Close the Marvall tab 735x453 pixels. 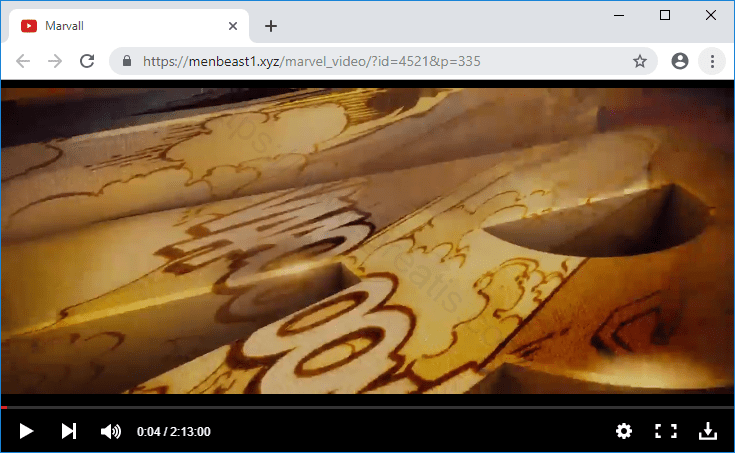[x=233, y=26]
